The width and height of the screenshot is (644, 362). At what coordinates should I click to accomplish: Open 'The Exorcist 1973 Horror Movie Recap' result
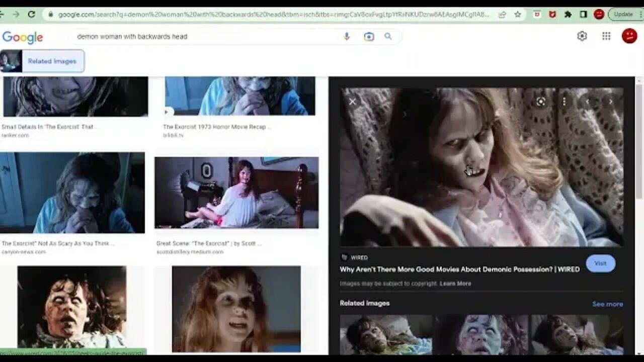click(217, 127)
